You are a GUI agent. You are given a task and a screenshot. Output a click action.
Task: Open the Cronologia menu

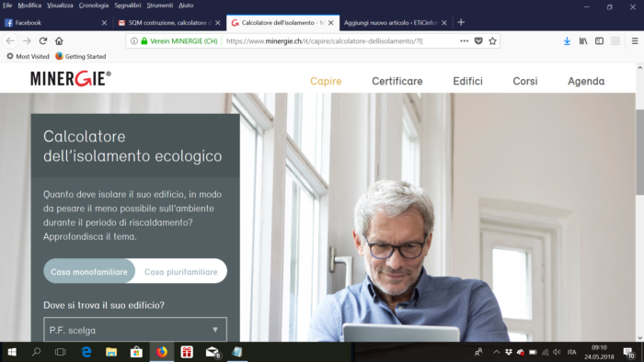tap(94, 6)
